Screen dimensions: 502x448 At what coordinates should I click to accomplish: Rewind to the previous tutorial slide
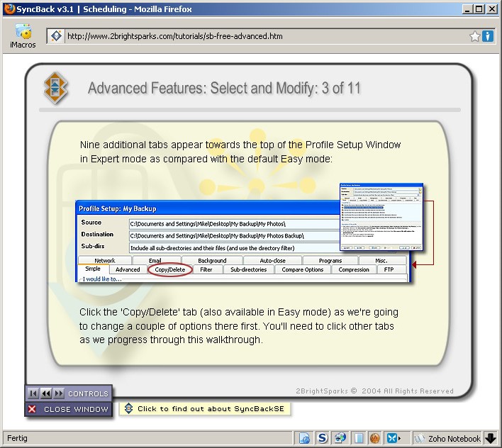click(x=45, y=393)
